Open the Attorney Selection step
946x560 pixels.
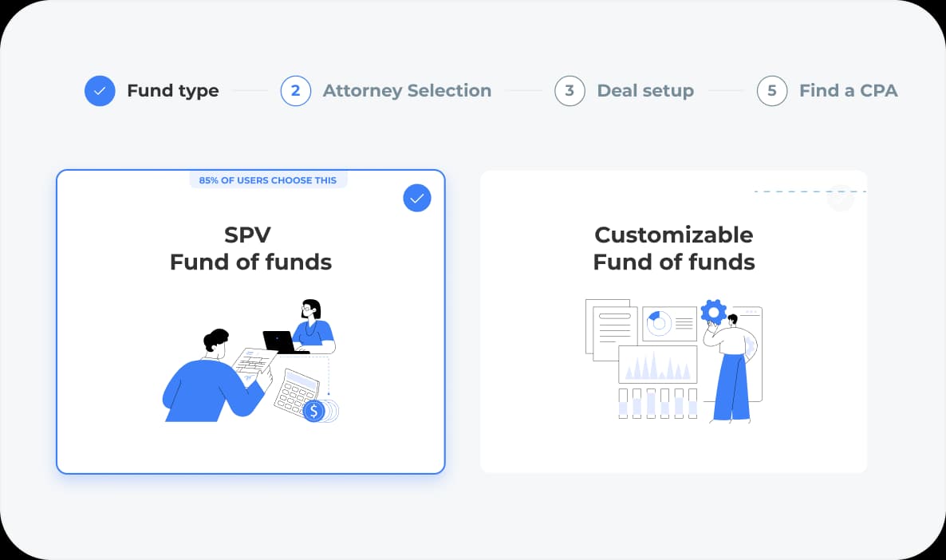[x=407, y=91]
